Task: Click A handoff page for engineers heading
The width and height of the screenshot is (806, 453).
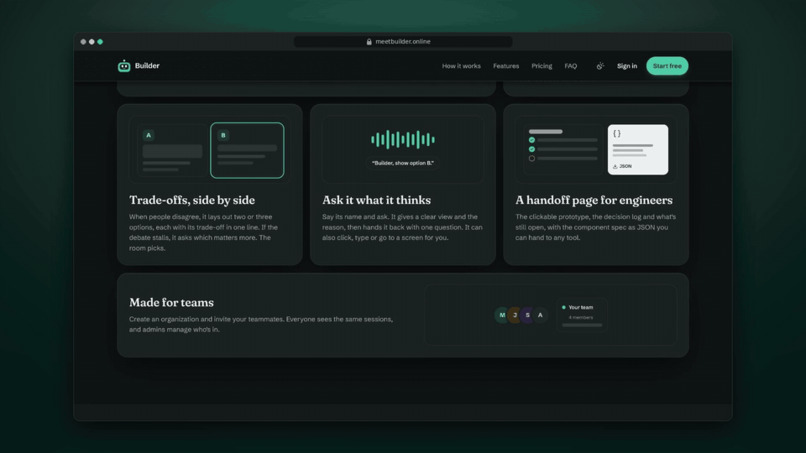Action: (x=594, y=200)
